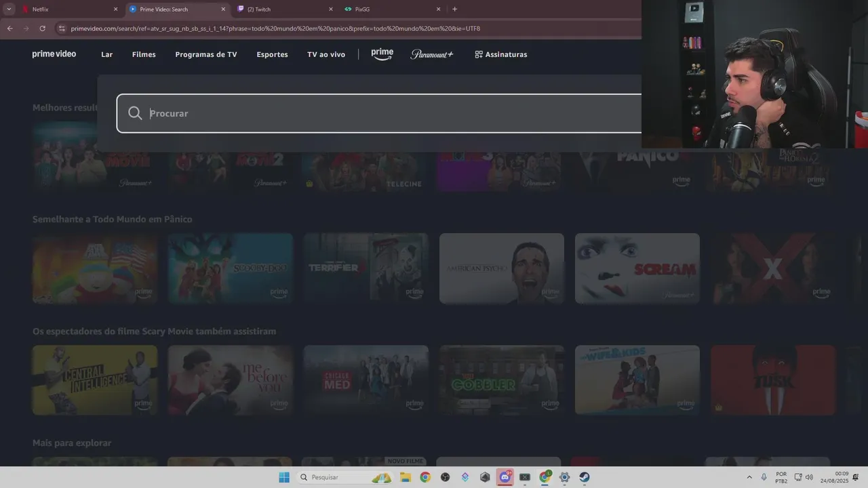This screenshot has width=868, height=488.
Task: Select the prime channel logo in navigation
Action: point(382,54)
